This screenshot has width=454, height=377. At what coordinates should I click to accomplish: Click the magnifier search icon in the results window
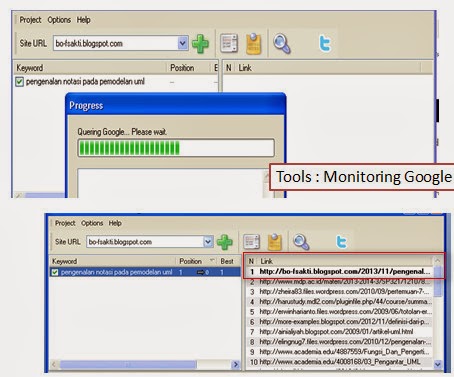pyautogui.click(x=301, y=242)
